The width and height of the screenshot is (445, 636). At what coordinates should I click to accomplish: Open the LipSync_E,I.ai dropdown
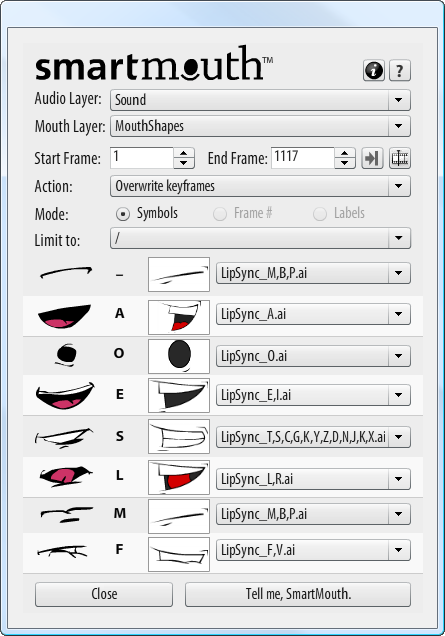[x=313, y=395]
